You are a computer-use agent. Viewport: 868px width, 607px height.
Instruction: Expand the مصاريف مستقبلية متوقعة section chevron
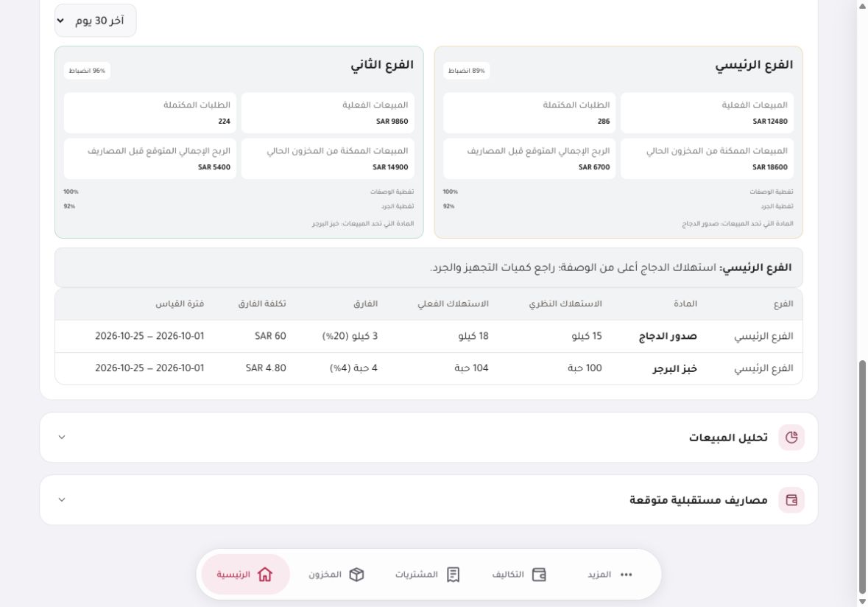click(x=62, y=499)
